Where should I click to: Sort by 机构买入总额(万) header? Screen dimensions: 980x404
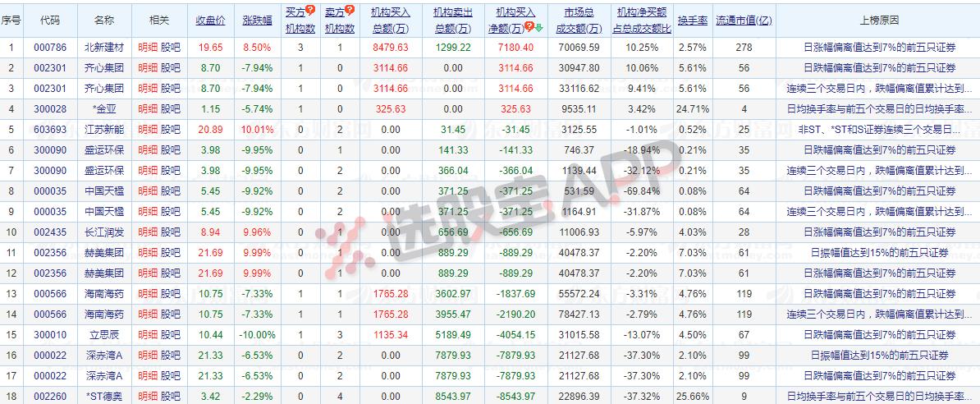(391, 20)
